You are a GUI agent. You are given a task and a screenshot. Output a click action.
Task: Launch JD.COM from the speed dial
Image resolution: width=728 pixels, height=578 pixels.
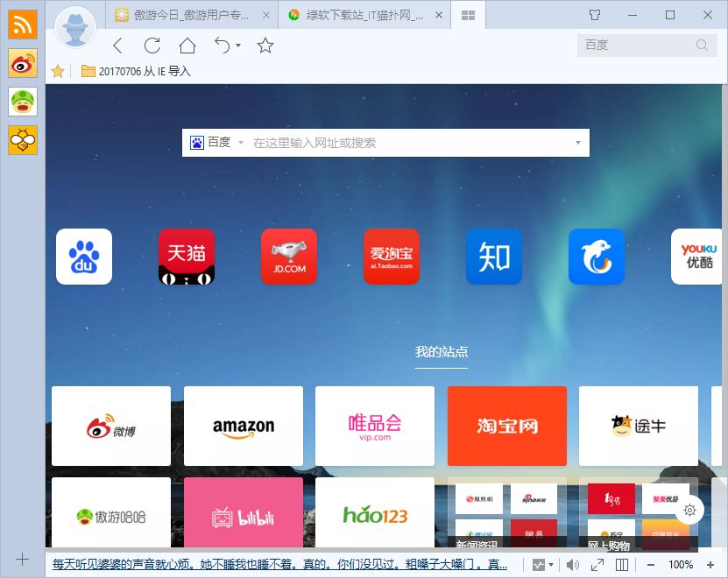[x=289, y=256]
